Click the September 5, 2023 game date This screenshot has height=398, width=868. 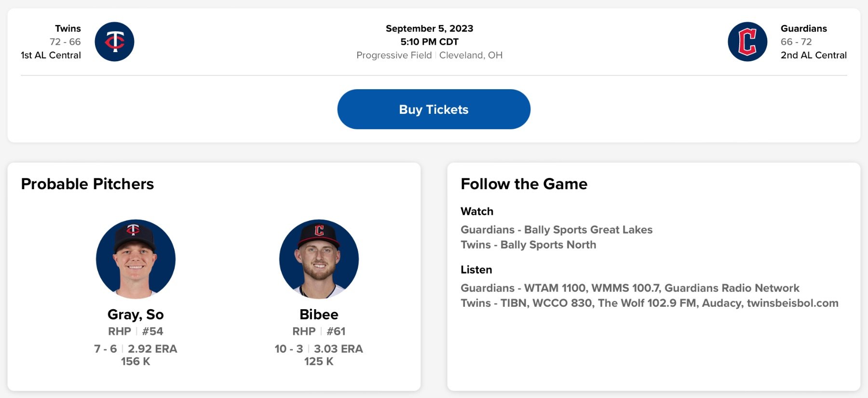tap(429, 28)
